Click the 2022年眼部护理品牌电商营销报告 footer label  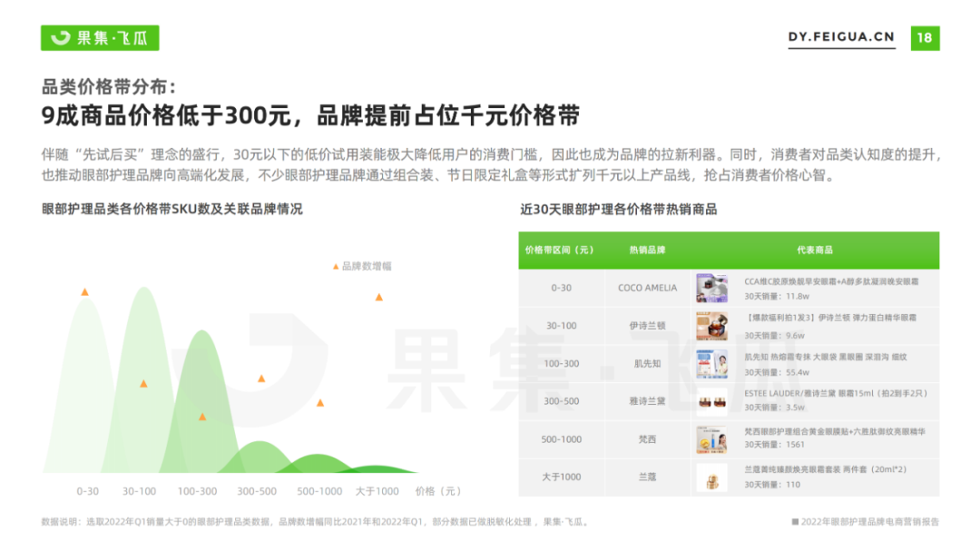(x=866, y=522)
